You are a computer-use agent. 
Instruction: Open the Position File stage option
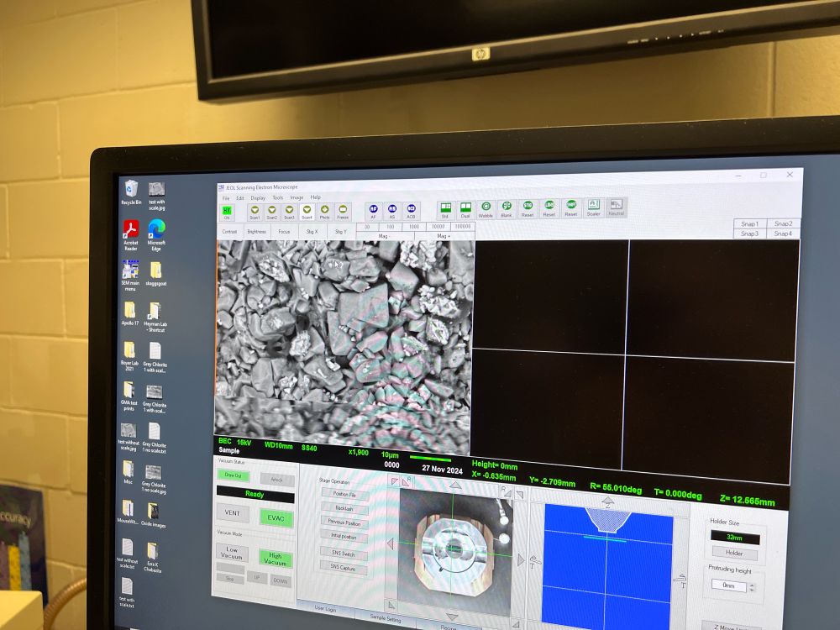coord(344,494)
